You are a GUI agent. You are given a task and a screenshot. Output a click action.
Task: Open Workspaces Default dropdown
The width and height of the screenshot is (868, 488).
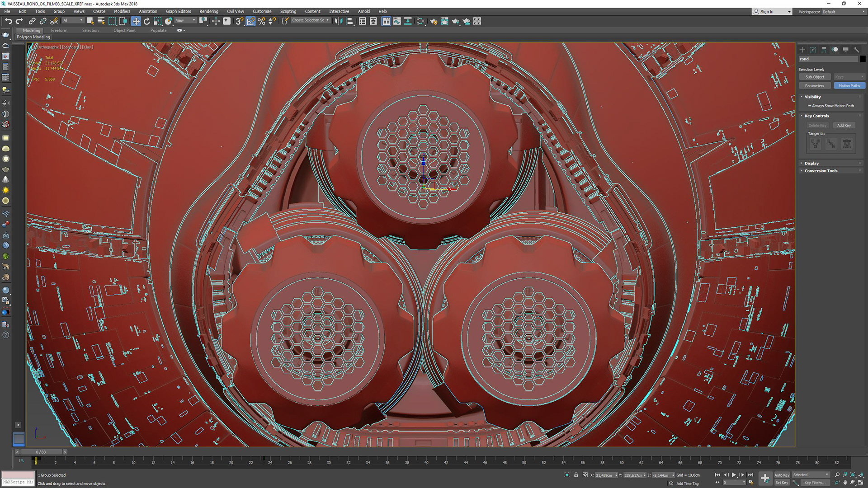point(844,12)
